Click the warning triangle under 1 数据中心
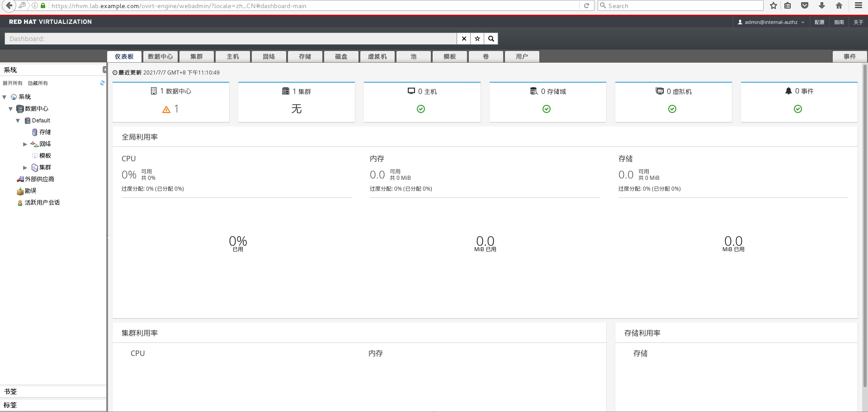This screenshot has width=868, height=412. pyautogui.click(x=165, y=109)
